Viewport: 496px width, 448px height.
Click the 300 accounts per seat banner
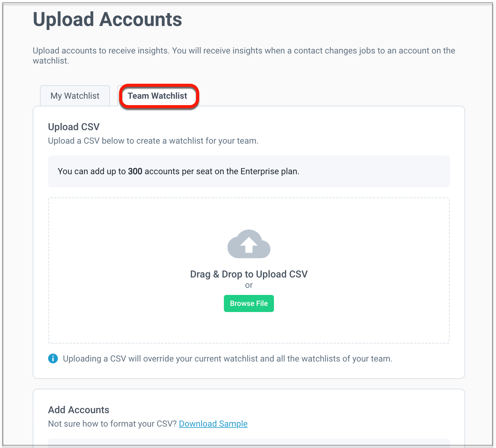click(249, 171)
